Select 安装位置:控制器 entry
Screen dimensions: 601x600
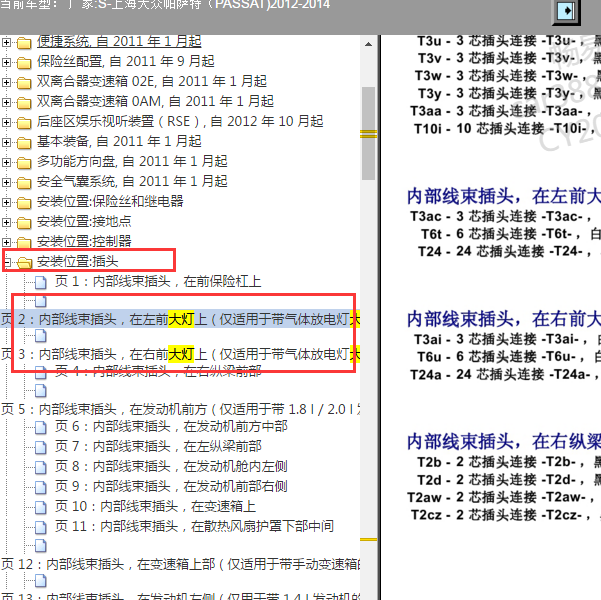point(84,242)
